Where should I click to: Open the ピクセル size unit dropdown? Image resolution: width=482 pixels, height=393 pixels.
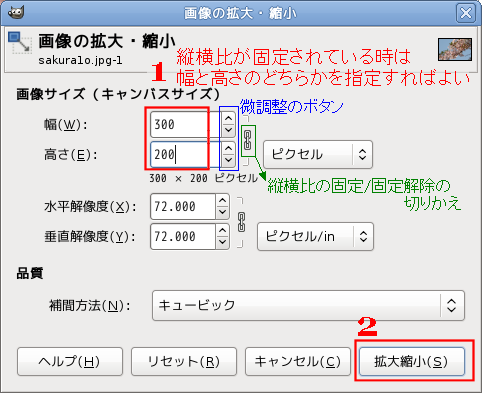(x=318, y=154)
